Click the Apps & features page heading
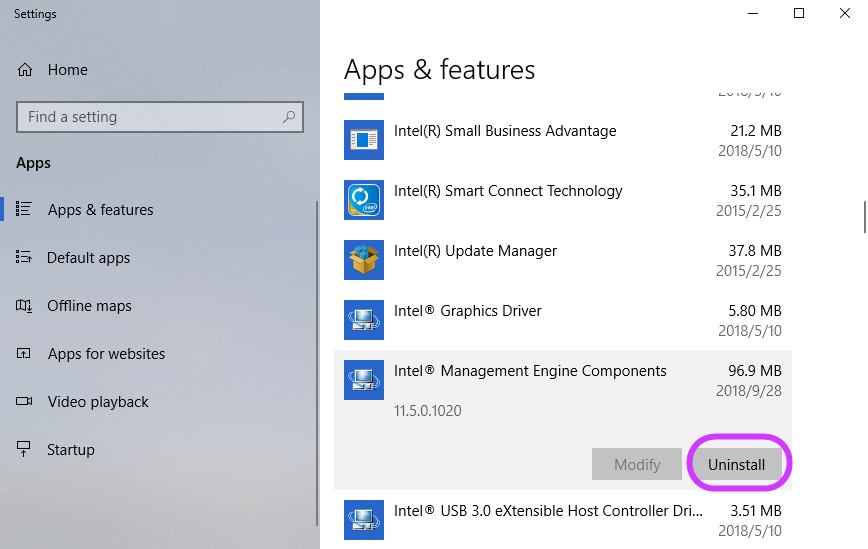The height and width of the screenshot is (549, 868). 440,70
